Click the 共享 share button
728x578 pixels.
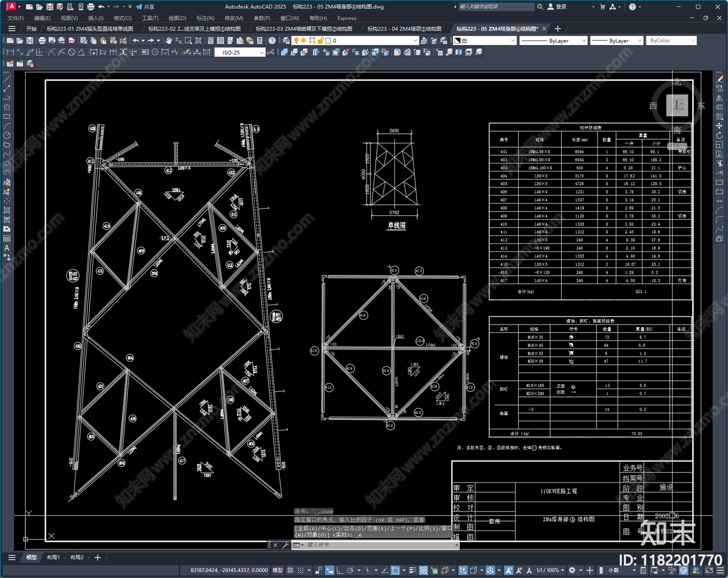tap(145, 7)
